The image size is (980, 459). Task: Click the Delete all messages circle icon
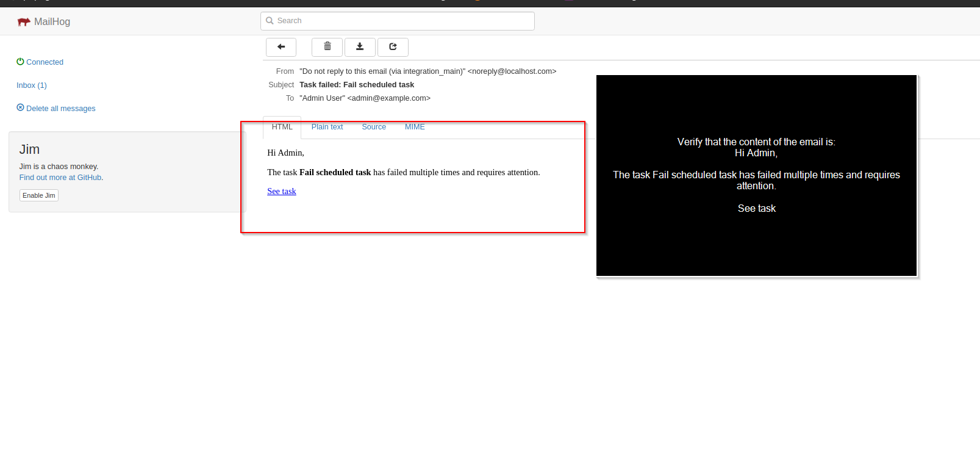(20, 107)
